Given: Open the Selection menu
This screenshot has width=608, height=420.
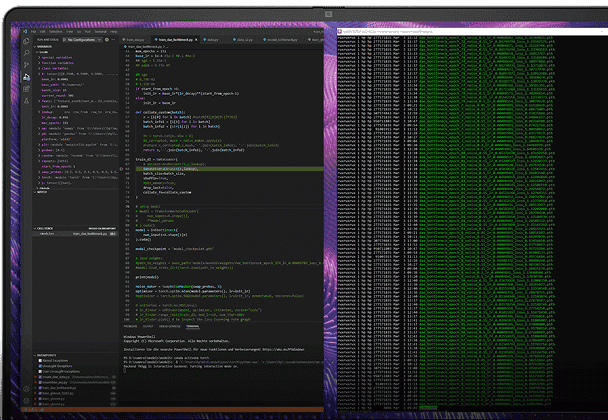Looking at the screenshot, I should (55, 31).
